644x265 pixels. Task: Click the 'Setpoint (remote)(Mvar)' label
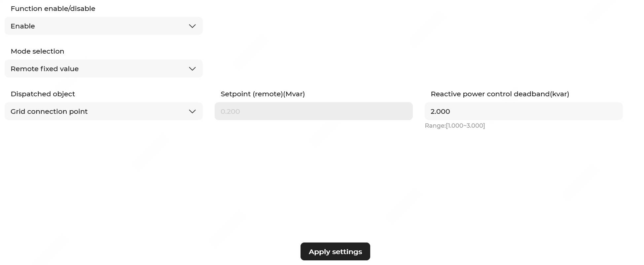[263, 94]
